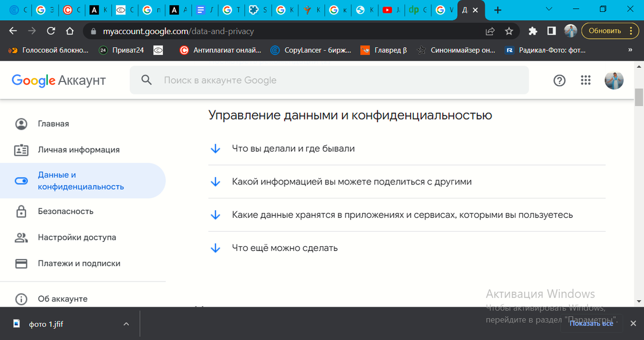644x340 pixels.
Task: Open the Google apps grid icon
Action: (586, 80)
